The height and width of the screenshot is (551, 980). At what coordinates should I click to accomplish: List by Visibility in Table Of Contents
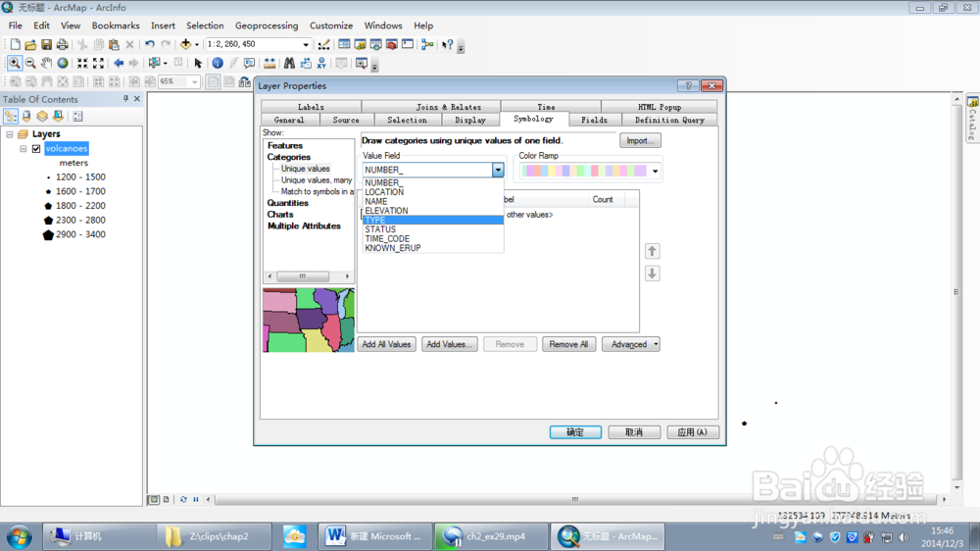click(x=42, y=117)
